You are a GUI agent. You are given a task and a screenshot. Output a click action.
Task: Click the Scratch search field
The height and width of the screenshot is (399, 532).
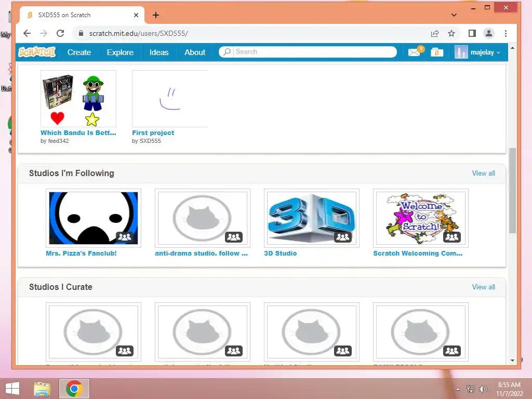point(315,51)
